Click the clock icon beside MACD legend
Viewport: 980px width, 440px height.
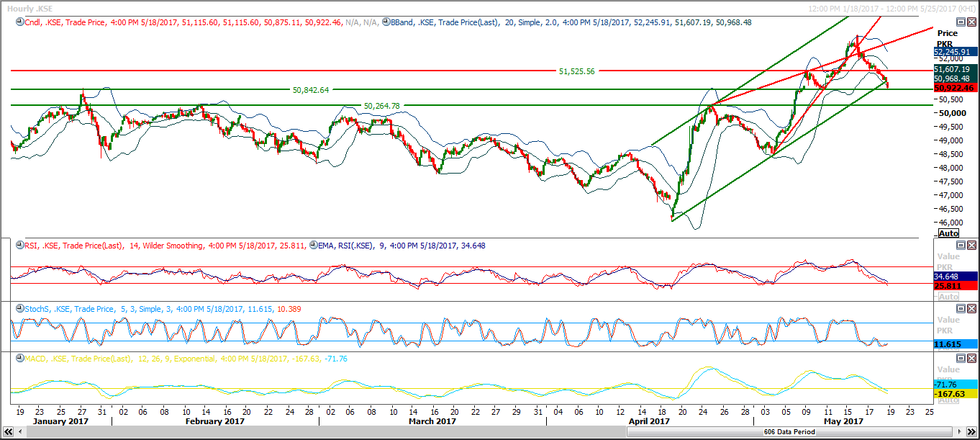pos(19,359)
